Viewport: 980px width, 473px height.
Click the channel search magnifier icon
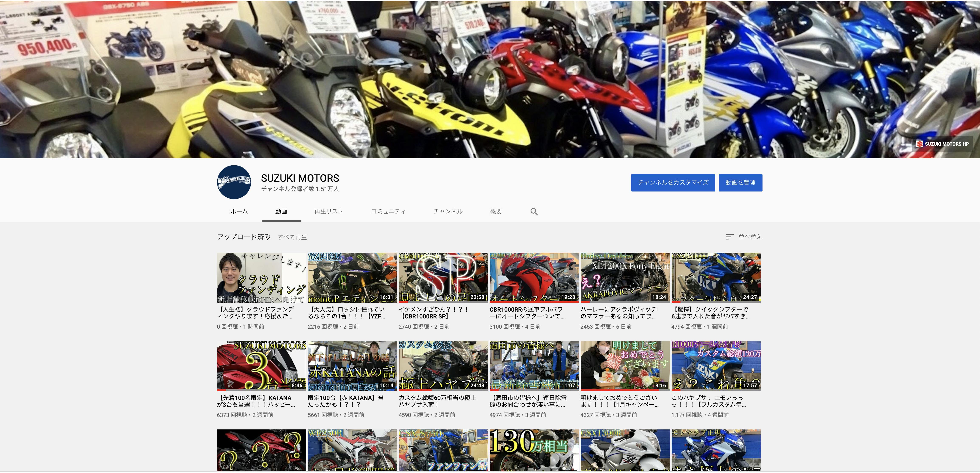click(534, 212)
